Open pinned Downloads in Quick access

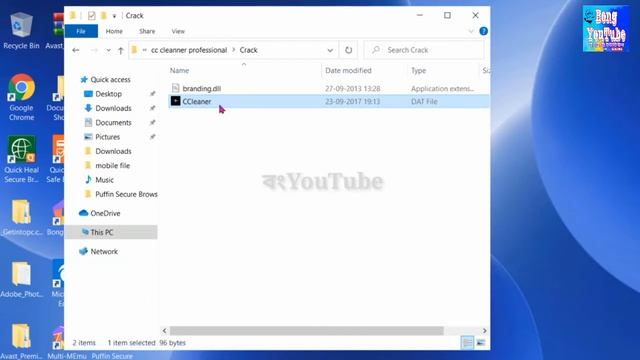pos(113,108)
